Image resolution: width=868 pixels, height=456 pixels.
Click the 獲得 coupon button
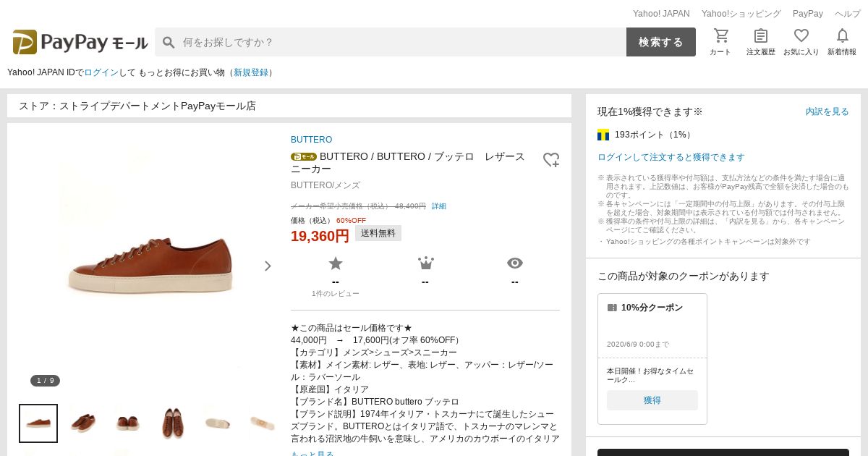652,400
